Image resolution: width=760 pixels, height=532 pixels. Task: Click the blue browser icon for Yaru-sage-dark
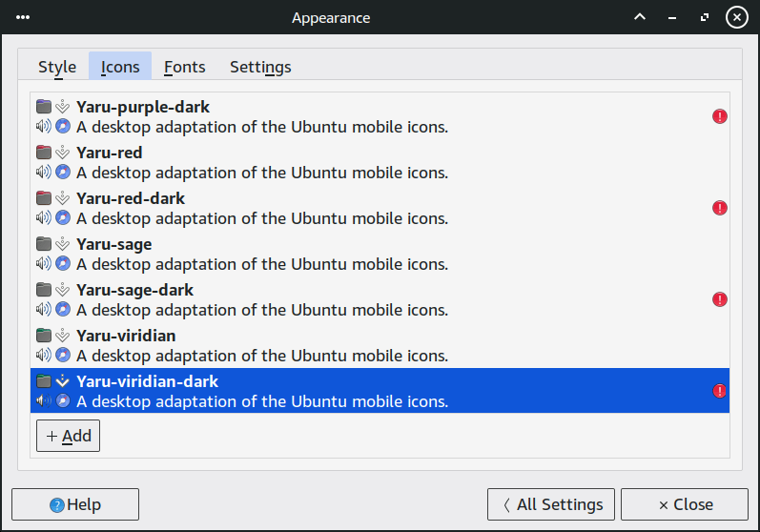(x=63, y=310)
